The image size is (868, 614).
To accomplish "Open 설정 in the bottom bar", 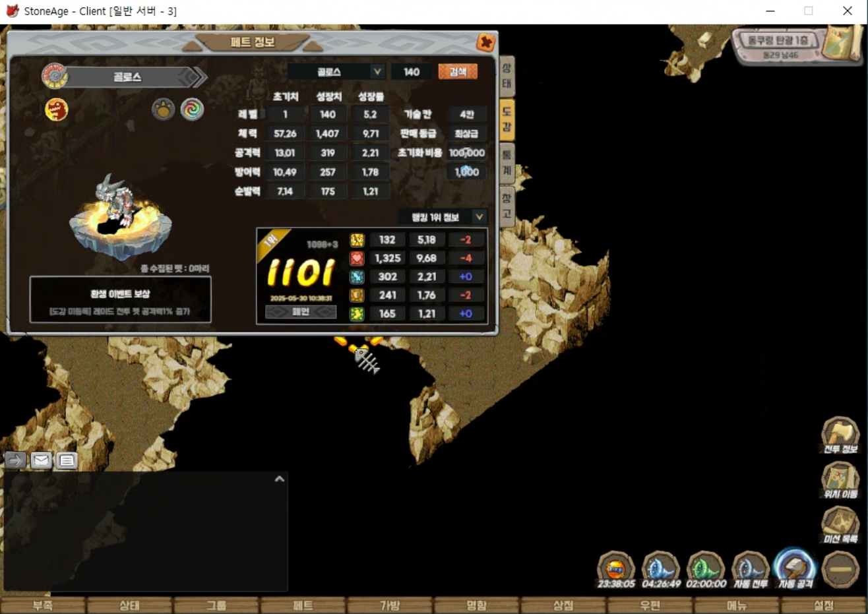I will click(824, 605).
